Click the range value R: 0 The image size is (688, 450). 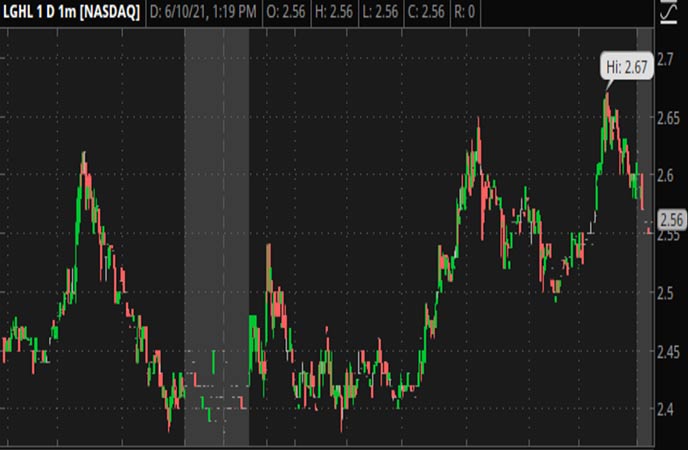(464, 12)
